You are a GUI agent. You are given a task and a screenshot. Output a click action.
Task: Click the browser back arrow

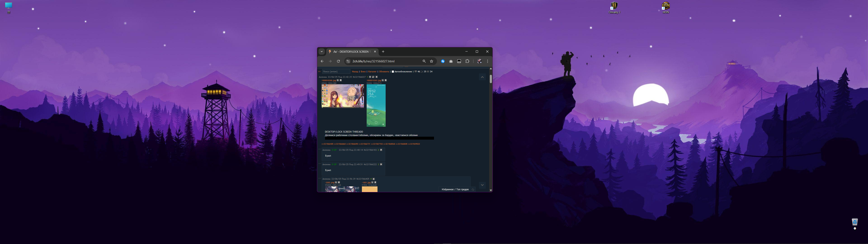[322, 61]
